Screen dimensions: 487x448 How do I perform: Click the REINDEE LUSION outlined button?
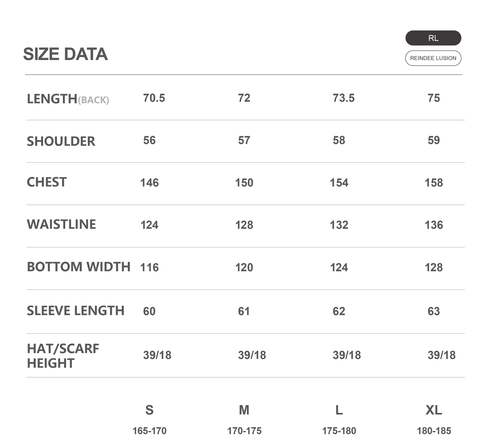coord(433,58)
